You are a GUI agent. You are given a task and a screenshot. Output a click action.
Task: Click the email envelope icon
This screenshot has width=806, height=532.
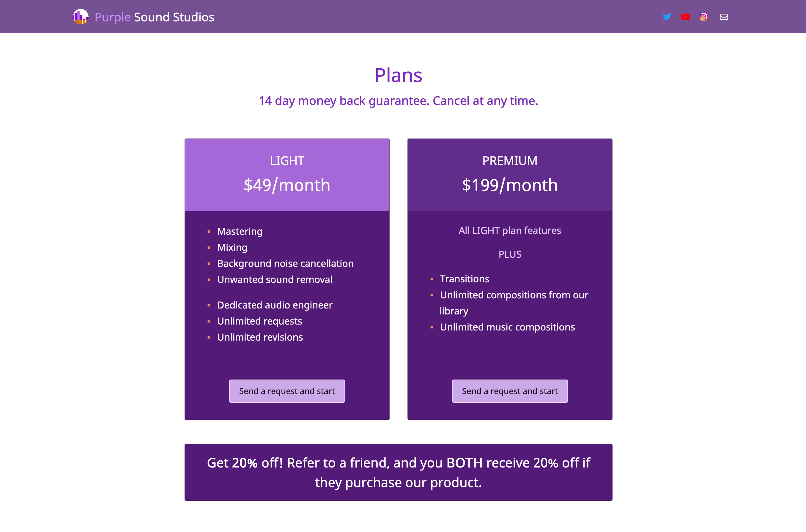click(x=724, y=17)
